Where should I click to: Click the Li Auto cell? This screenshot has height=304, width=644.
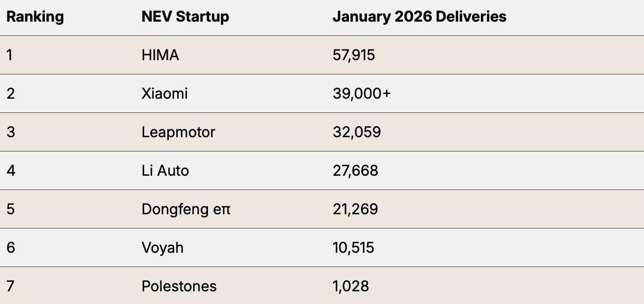tap(165, 170)
